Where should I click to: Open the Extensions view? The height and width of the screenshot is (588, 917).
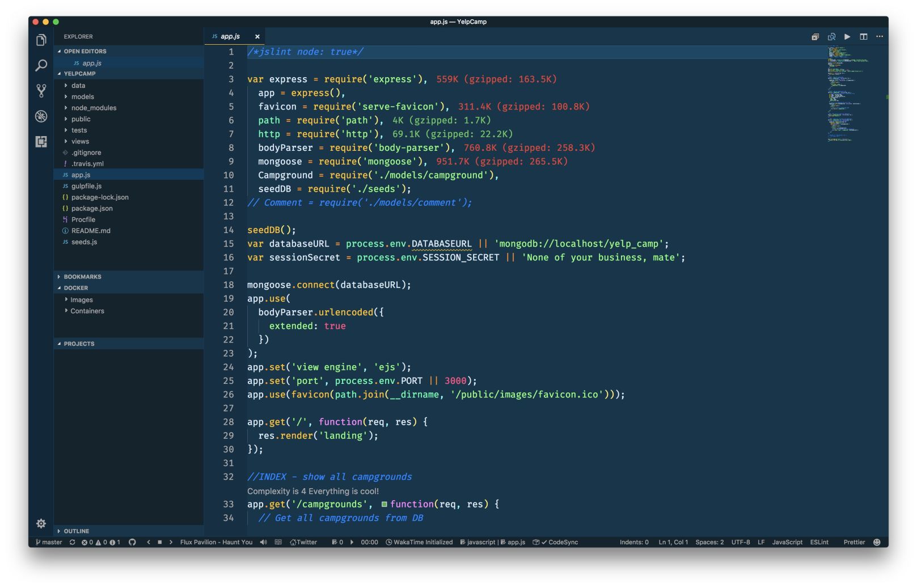coord(41,141)
